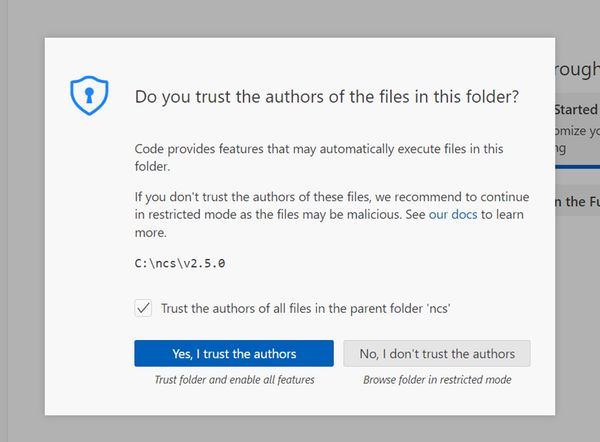Image resolution: width=600 pixels, height=442 pixels.
Task: Select 'No, I don't trust the authors'
Action: 437,353
